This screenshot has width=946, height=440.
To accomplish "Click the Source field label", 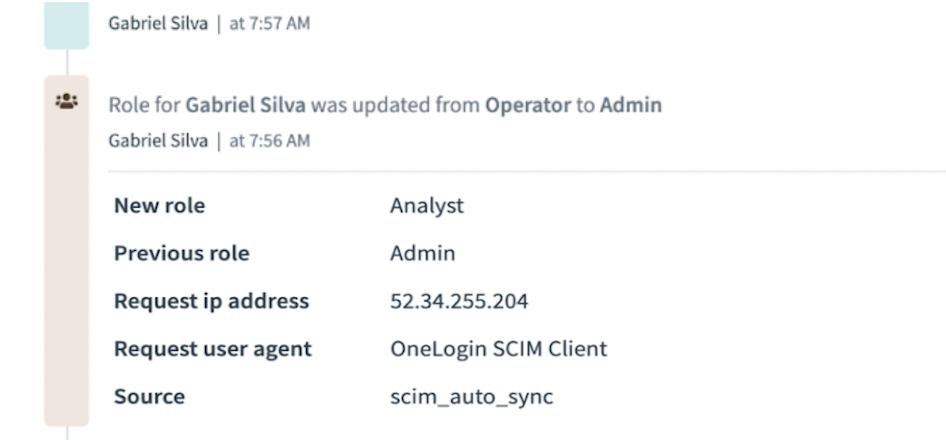I will tap(149, 397).
